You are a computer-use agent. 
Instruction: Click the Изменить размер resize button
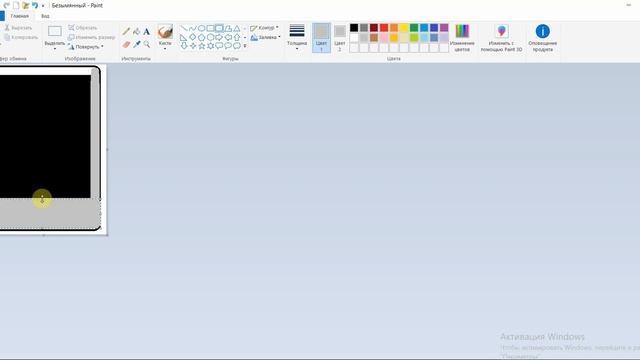(x=91, y=37)
